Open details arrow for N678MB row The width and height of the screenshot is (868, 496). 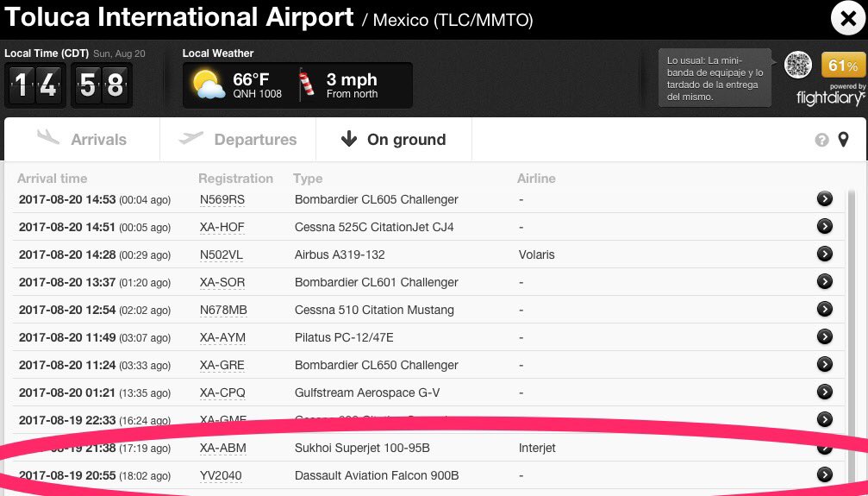coord(825,310)
